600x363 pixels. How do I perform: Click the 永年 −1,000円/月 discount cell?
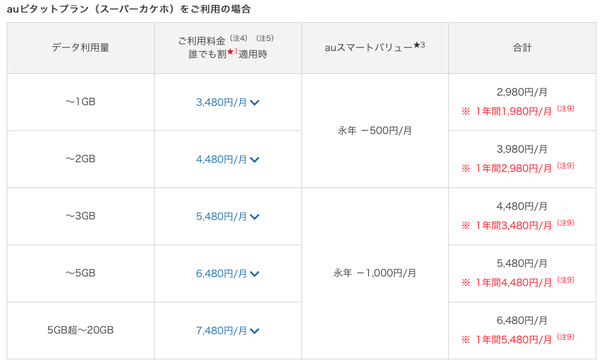(375, 273)
